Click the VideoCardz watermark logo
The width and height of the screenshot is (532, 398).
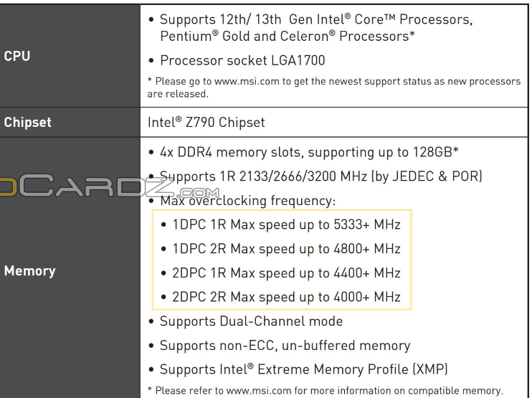(x=108, y=185)
